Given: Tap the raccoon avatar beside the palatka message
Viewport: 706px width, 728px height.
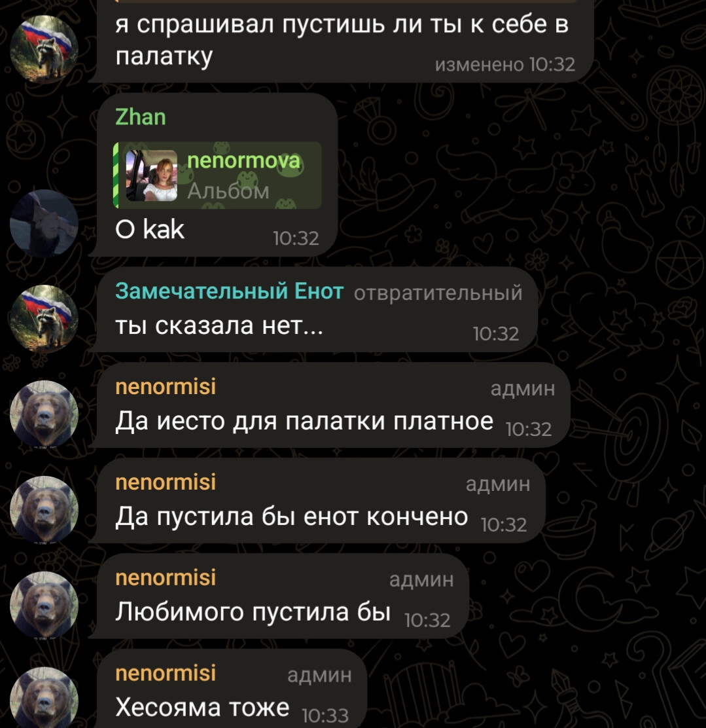Looking at the screenshot, I should coord(44,50).
